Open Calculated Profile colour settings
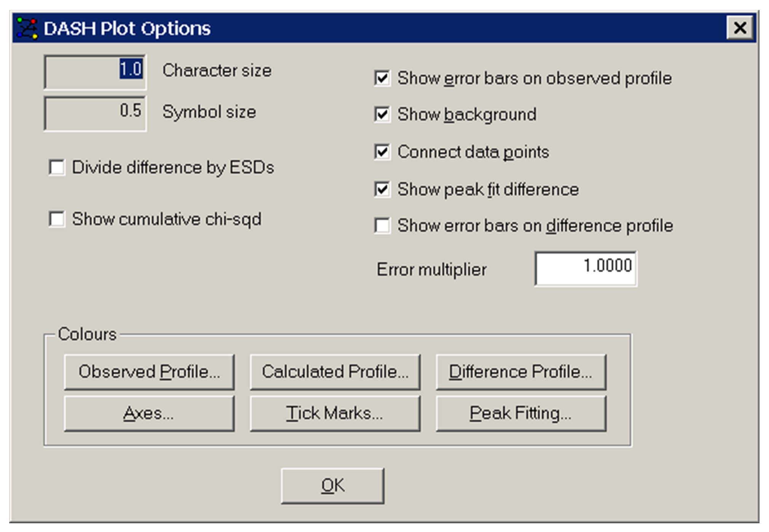The width and height of the screenshot is (769, 532). [335, 372]
